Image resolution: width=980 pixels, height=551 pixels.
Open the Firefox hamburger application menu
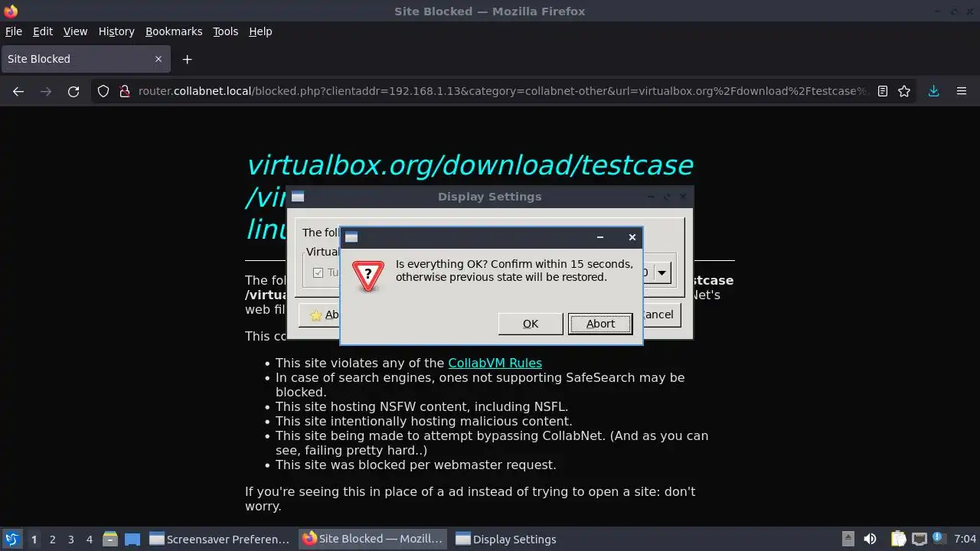962,91
